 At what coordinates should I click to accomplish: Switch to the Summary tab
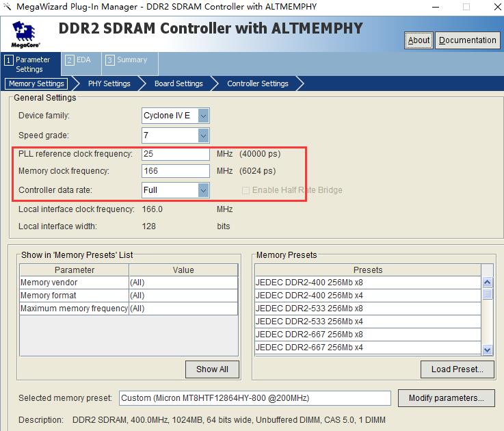click(130, 64)
